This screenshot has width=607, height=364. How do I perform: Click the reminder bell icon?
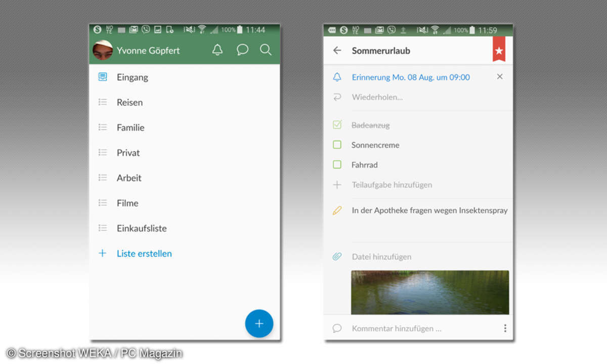tap(337, 77)
